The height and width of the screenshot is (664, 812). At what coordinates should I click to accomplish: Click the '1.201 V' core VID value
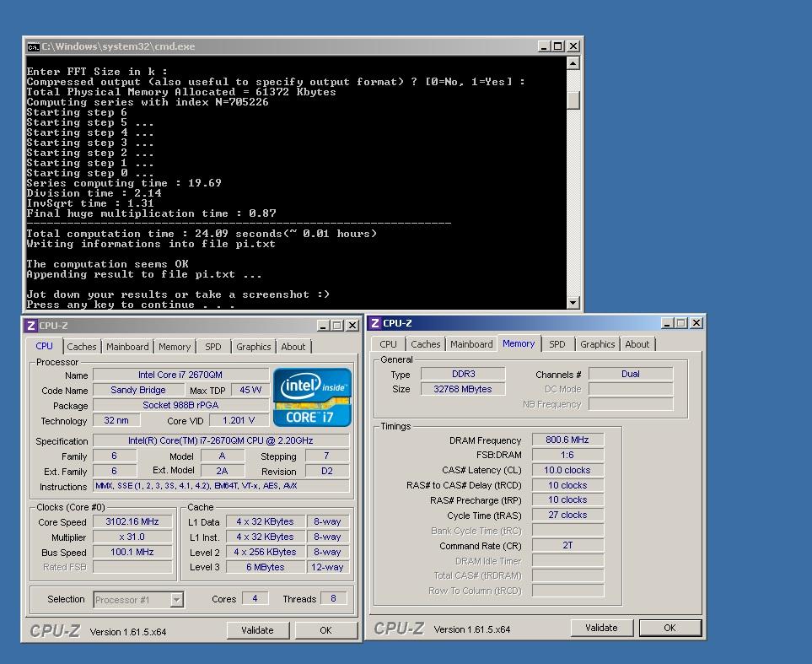point(239,420)
